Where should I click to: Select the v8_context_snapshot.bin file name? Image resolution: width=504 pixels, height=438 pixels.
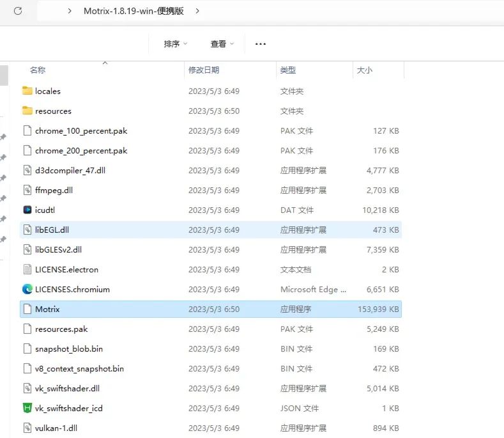(x=79, y=369)
